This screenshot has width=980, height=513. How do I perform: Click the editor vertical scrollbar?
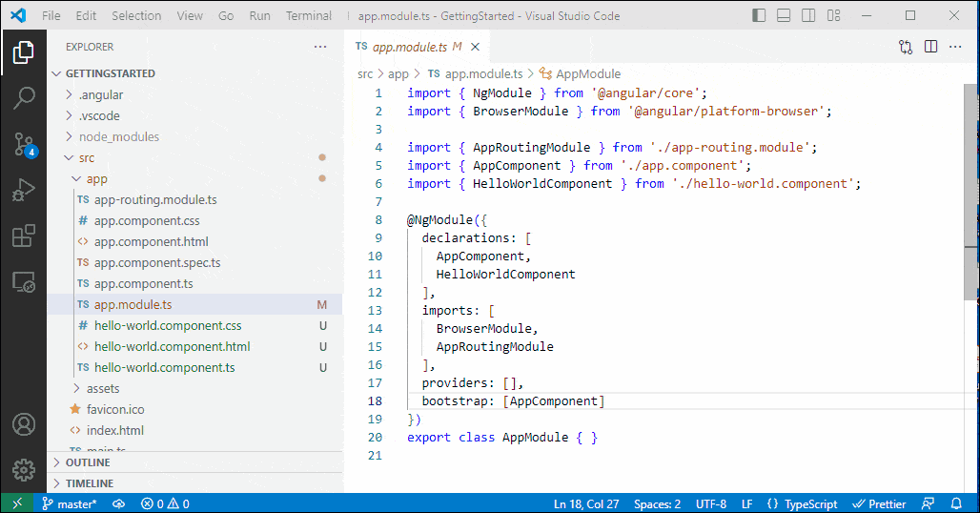point(970,191)
